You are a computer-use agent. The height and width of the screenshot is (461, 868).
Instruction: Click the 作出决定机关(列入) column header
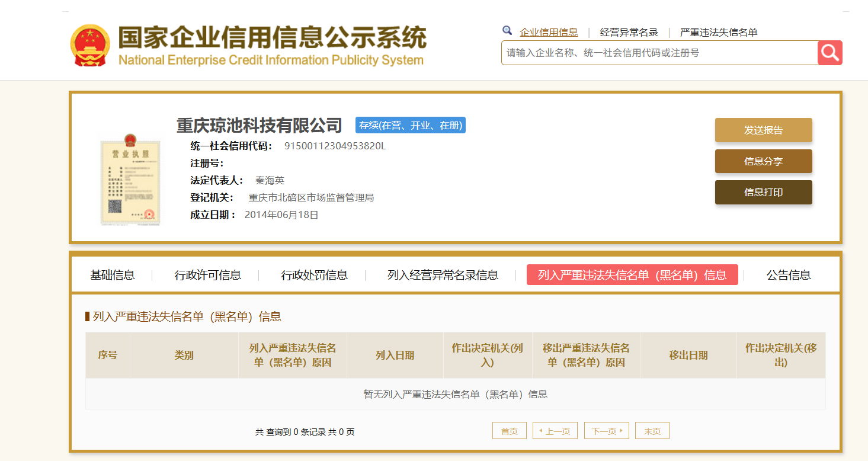[488, 356]
